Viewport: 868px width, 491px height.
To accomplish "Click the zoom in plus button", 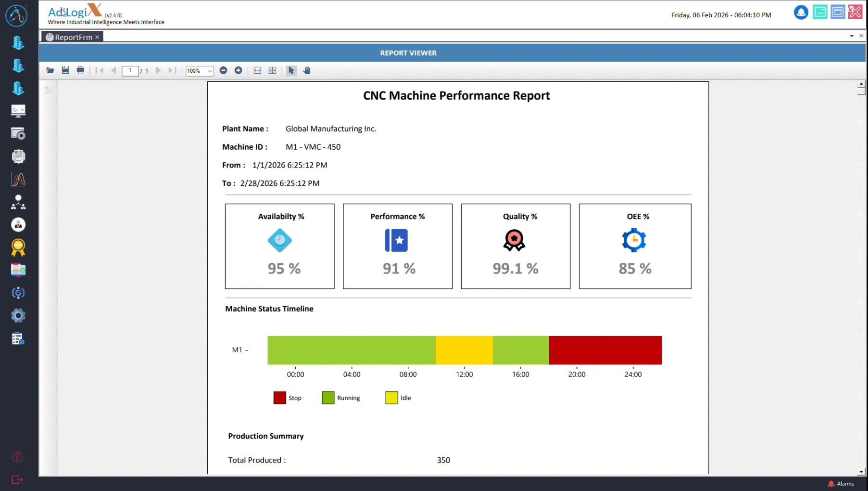I will (238, 70).
